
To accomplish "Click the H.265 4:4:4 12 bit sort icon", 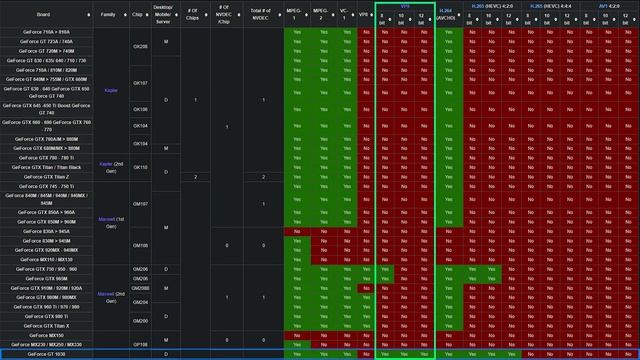I will point(576,19).
